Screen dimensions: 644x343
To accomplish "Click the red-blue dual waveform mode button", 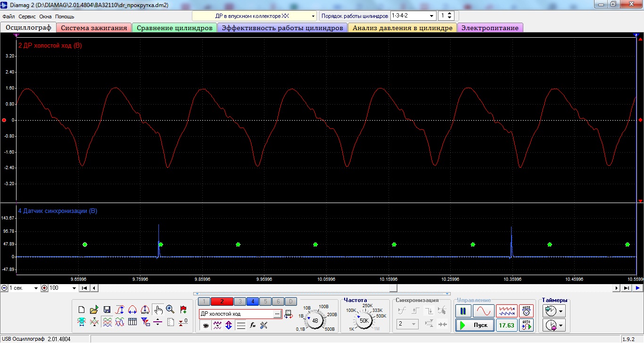I will click(x=507, y=311).
